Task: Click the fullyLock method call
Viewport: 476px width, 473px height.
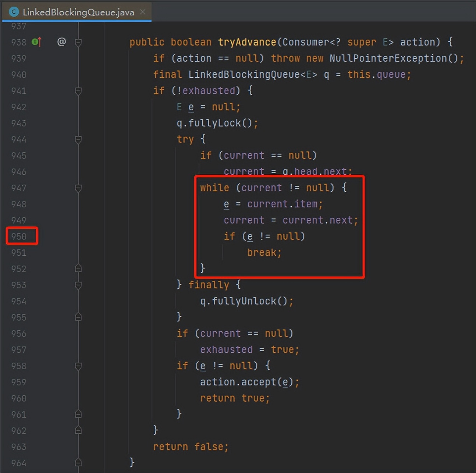Action: [214, 123]
